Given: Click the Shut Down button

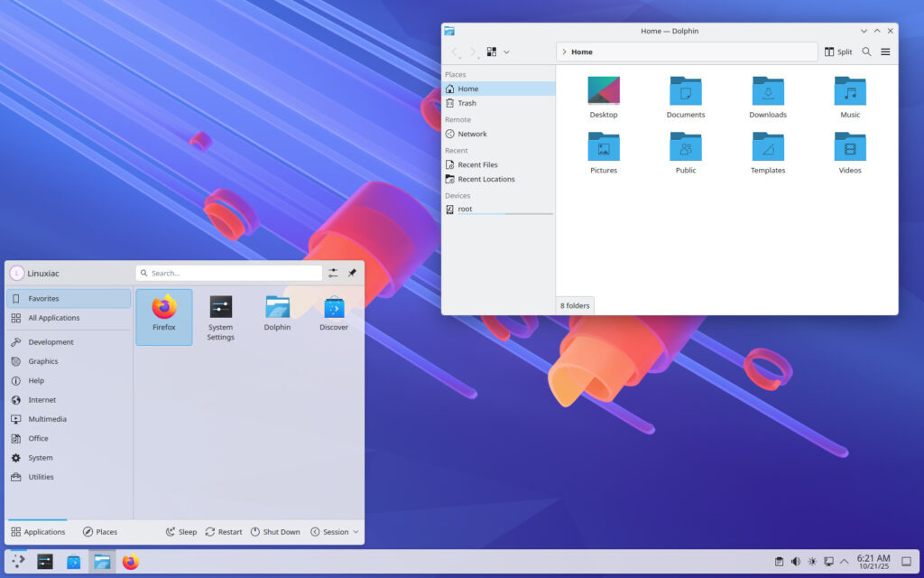Looking at the screenshot, I should pos(275,532).
